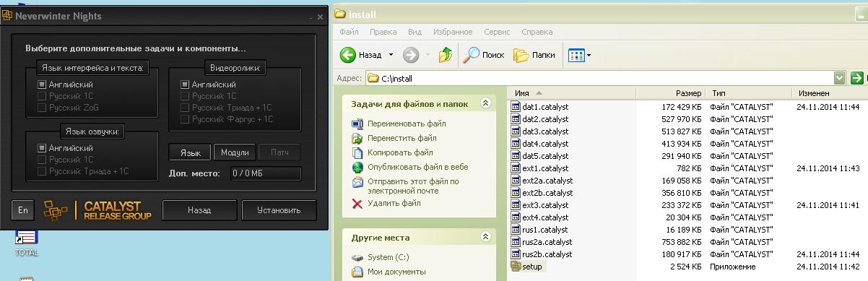Open the Back button history dropdown arrow
Screen dimensions: 868x281
pos(391,55)
